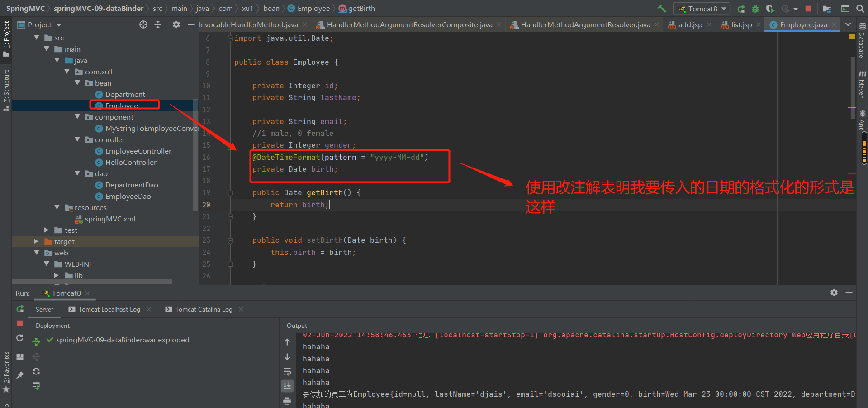Pin the Run tab with pin icon
This screenshot has width=868, height=408.
tap(20, 375)
